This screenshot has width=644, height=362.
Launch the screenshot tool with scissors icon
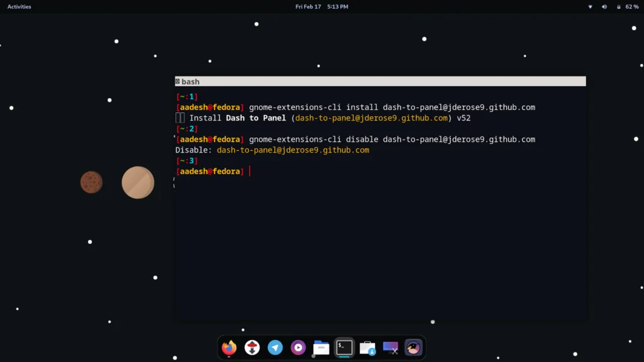coord(391,348)
